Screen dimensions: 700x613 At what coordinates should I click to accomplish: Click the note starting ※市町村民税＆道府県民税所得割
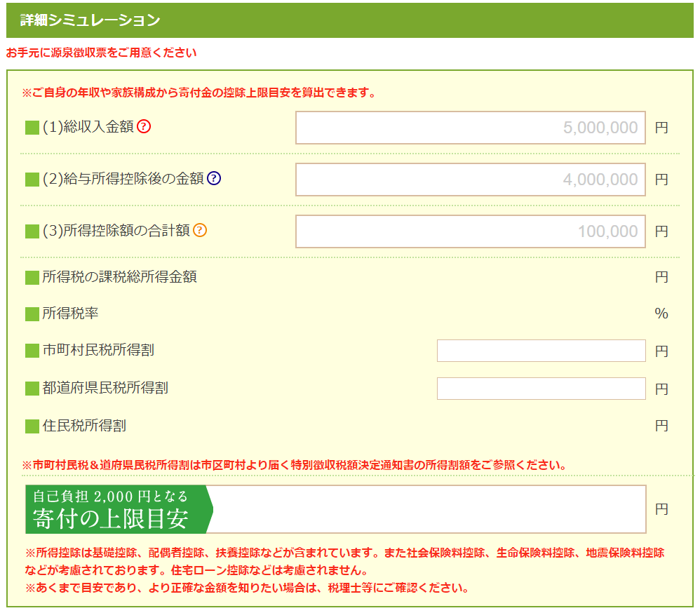(295, 465)
